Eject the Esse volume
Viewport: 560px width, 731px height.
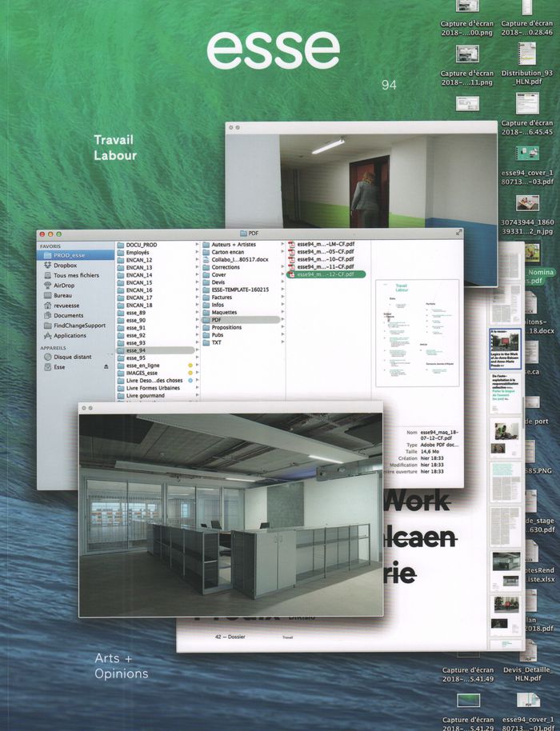coord(105,367)
